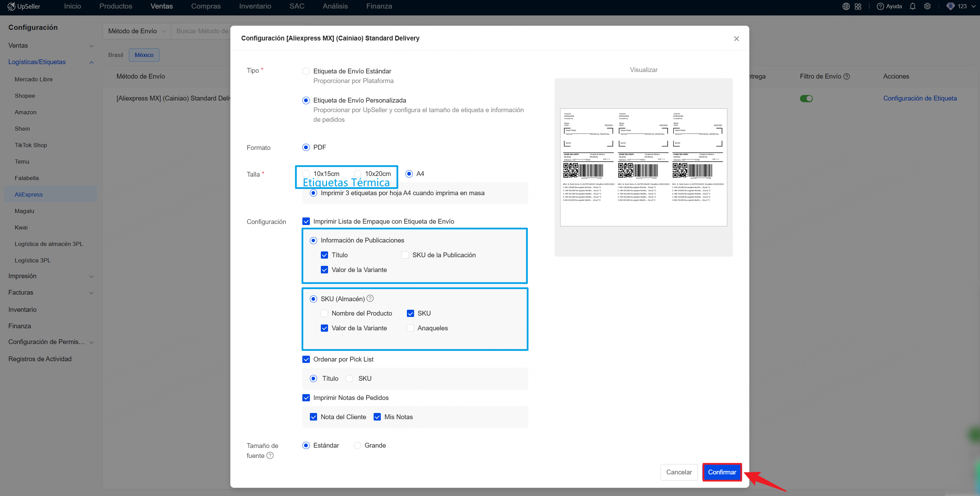Close the configuration dialog with X
Image resolution: width=980 pixels, height=496 pixels.
[736, 39]
